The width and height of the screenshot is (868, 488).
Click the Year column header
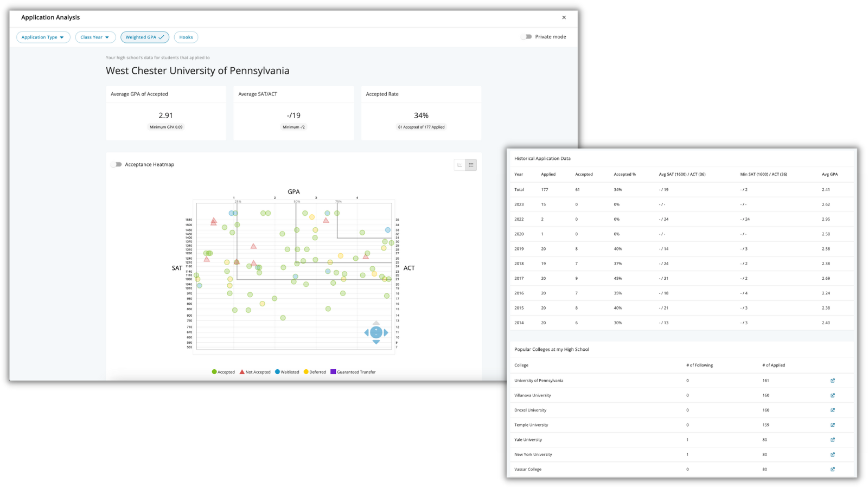(x=519, y=175)
